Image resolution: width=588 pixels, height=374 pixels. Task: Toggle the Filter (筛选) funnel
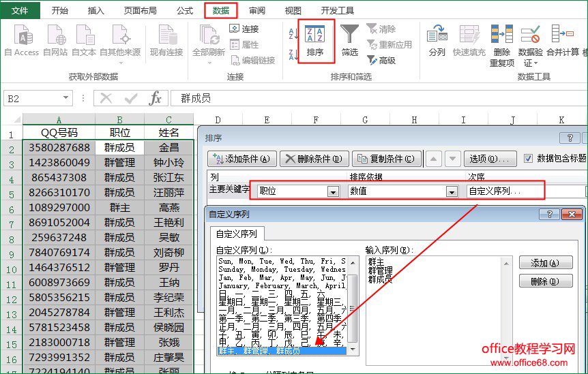click(349, 40)
